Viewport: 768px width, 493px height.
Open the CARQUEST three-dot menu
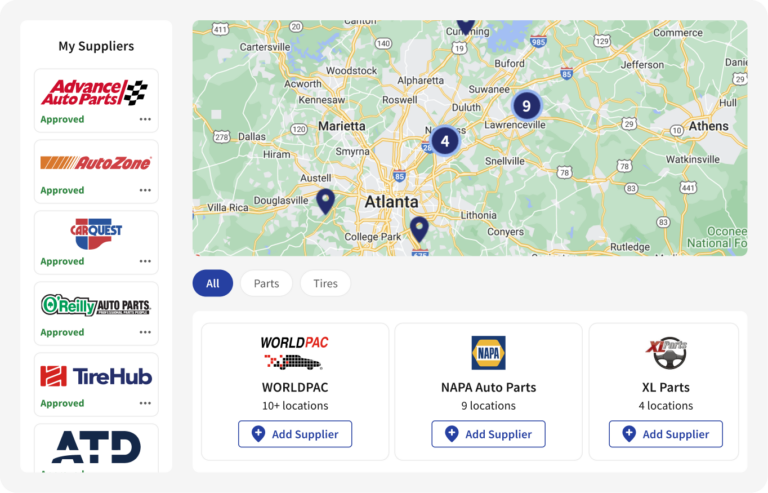145,261
